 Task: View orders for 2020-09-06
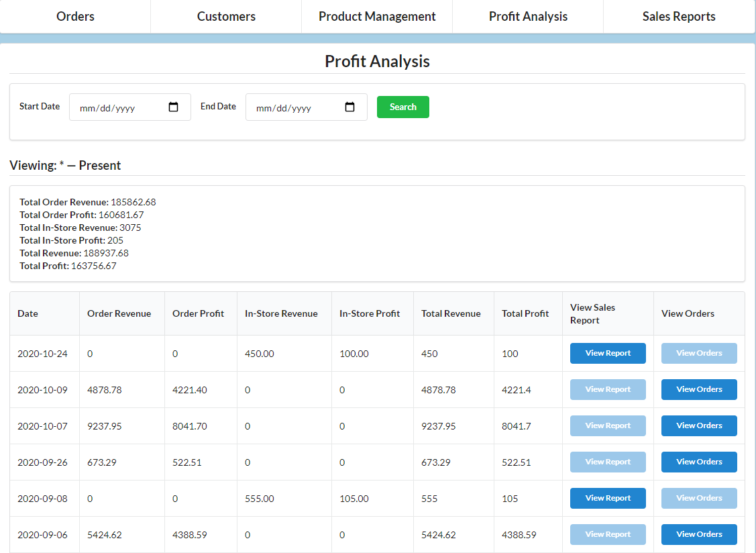[699, 534]
